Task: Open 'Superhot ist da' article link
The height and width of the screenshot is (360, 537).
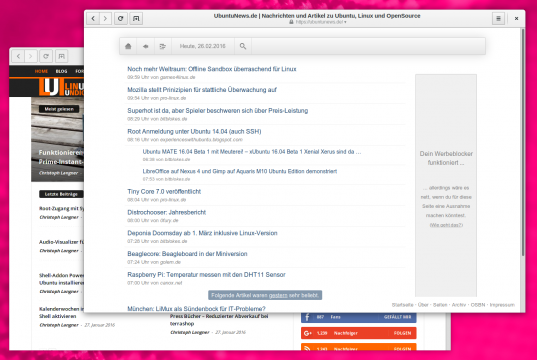Action: click(x=217, y=111)
